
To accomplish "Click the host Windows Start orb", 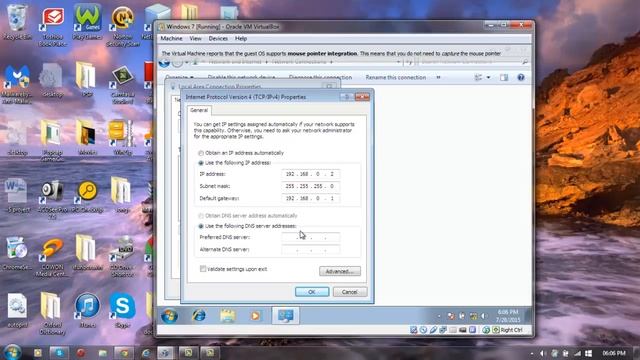I will coord(12,352).
